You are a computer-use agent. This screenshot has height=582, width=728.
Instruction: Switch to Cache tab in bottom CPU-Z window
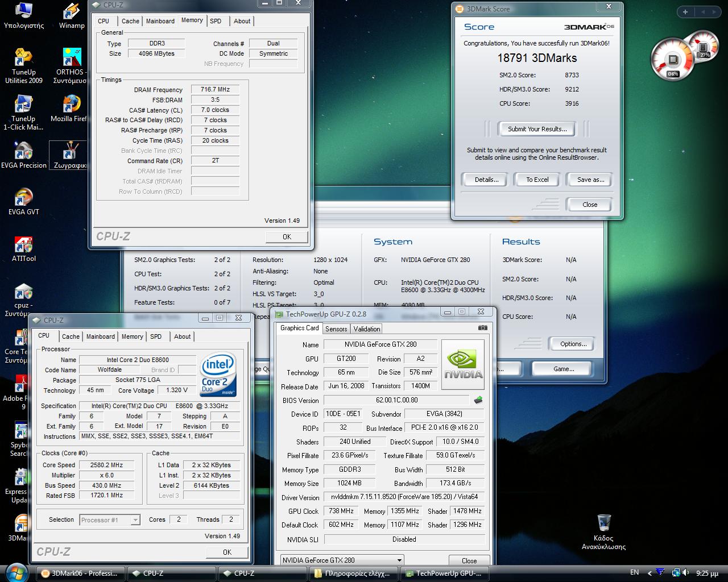click(x=71, y=336)
